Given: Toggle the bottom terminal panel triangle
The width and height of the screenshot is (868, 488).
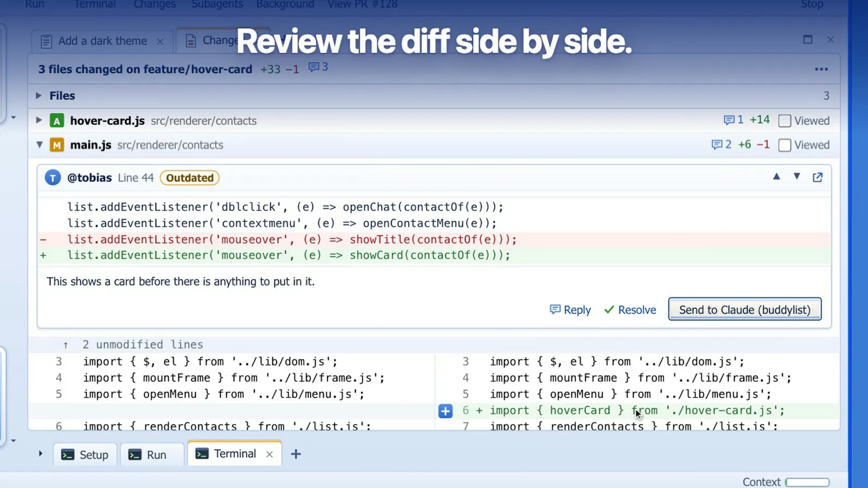Looking at the screenshot, I should 40,453.
